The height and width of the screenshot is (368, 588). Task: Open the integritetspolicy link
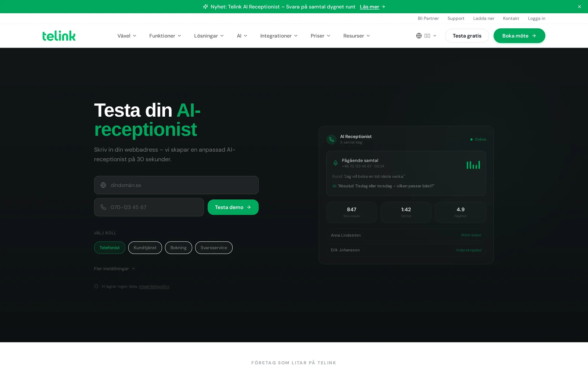tap(154, 286)
